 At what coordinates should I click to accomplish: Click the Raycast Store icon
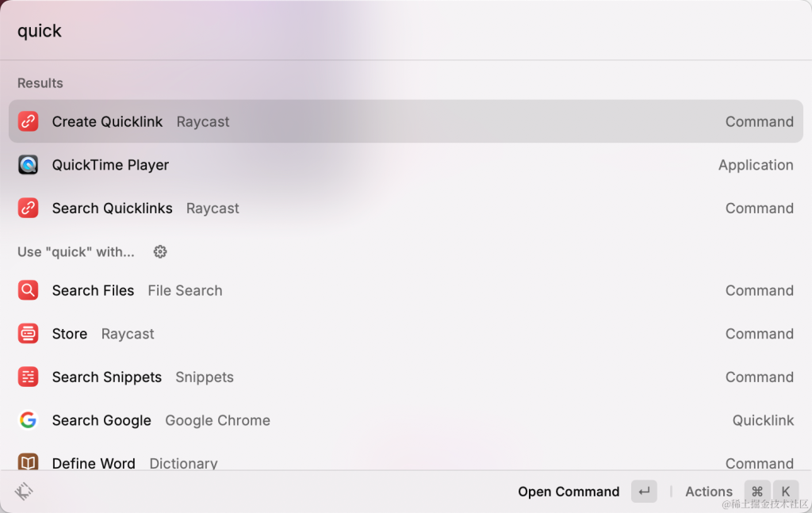(x=28, y=334)
